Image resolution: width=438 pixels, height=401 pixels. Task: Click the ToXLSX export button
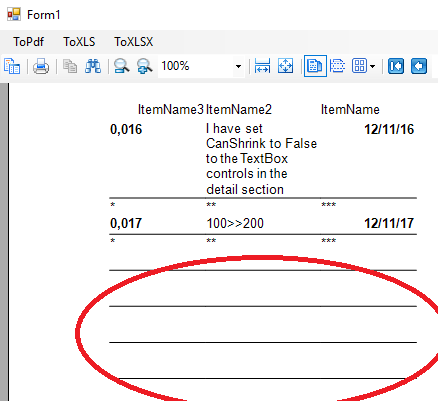click(x=134, y=42)
